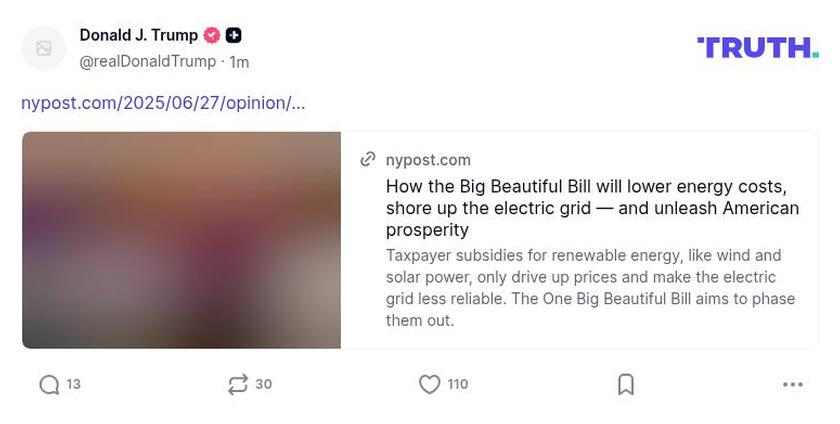Screen dimensions: 840x424
Task: Click the nypost.com domain label in card
Action: pos(428,160)
